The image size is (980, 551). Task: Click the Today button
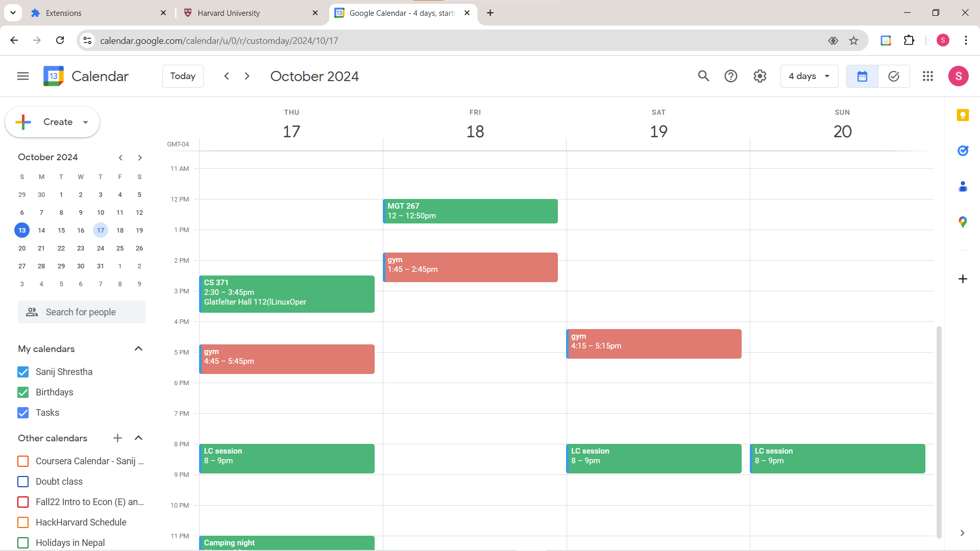(x=183, y=76)
